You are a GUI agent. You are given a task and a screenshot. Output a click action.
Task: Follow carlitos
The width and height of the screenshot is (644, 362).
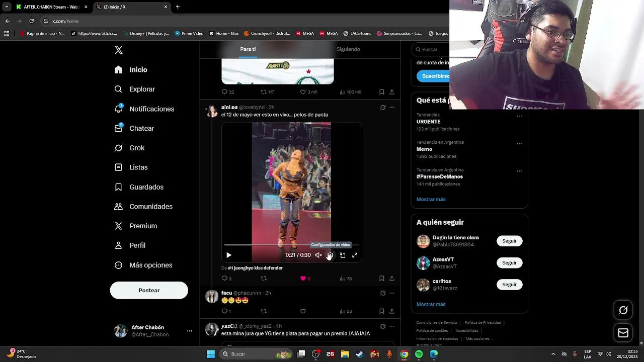[509, 285]
